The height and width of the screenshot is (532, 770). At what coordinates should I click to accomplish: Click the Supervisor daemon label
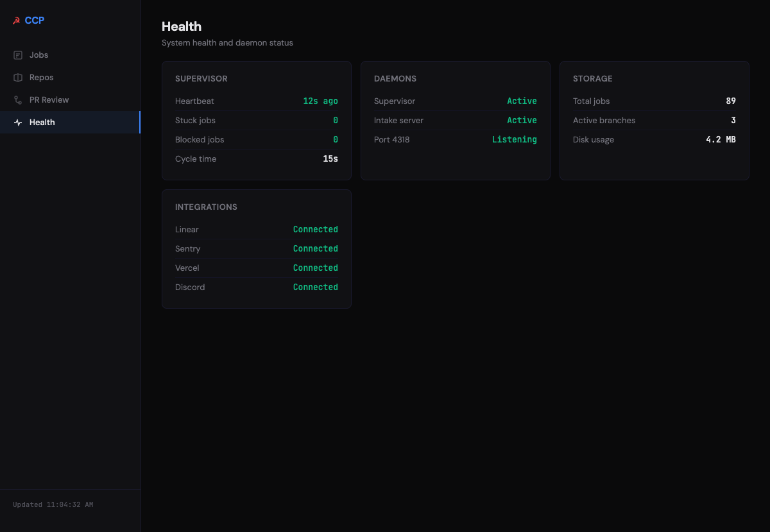coord(395,101)
